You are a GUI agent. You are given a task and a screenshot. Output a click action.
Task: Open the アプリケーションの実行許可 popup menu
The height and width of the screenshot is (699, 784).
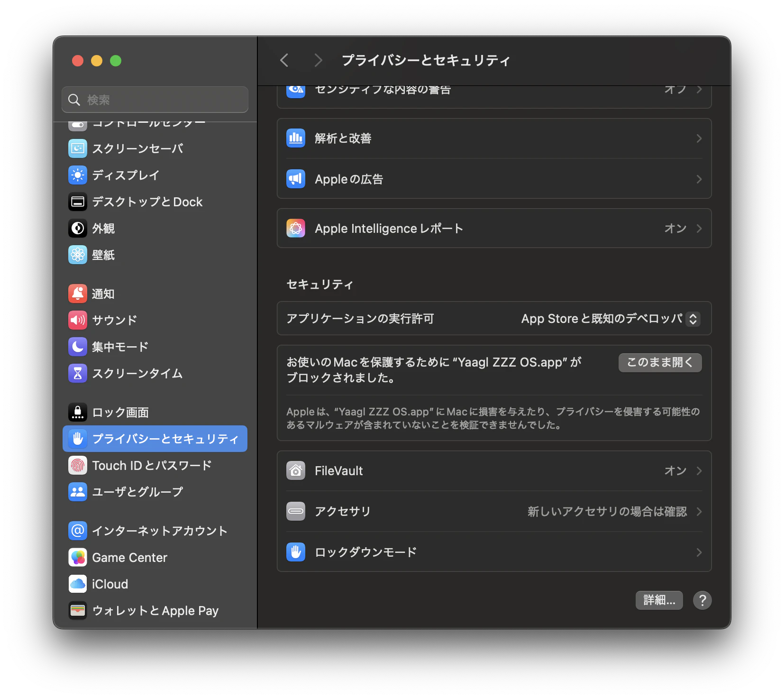click(611, 319)
